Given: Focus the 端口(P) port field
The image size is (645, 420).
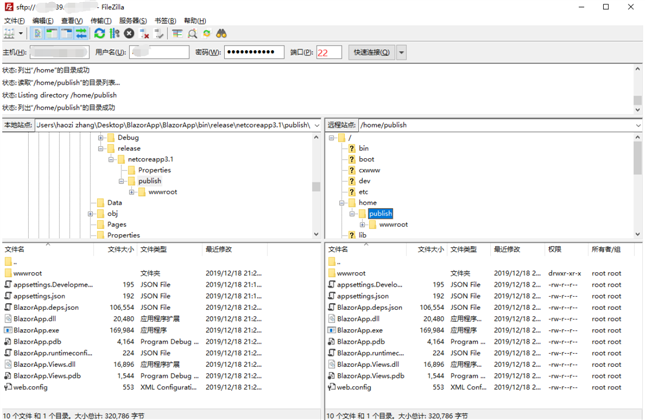Looking at the screenshot, I should [x=329, y=52].
